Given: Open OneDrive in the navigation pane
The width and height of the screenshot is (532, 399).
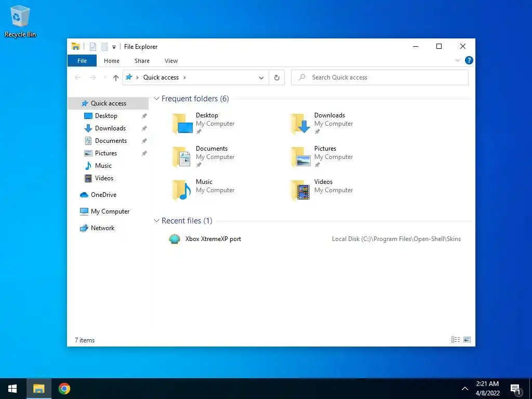Looking at the screenshot, I should click(103, 195).
